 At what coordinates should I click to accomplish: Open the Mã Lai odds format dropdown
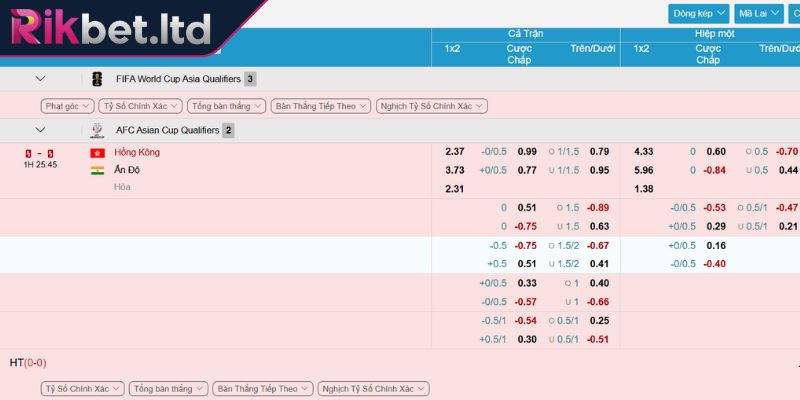759,13
